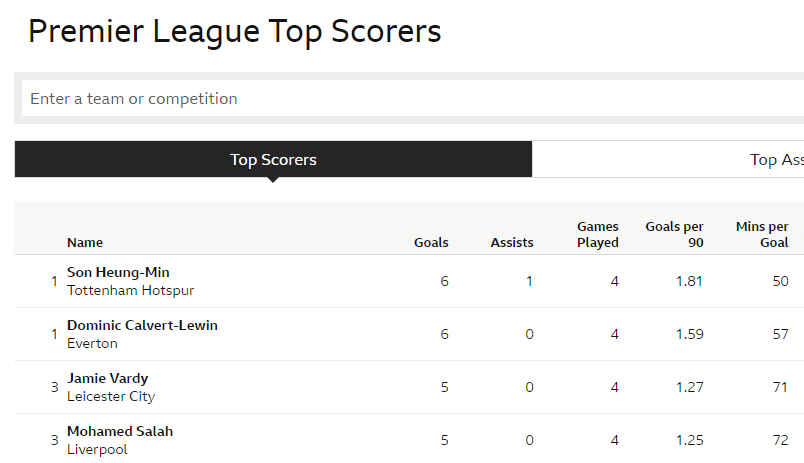Focus the team or competition search field
This screenshot has width=804, height=463.
413,98
